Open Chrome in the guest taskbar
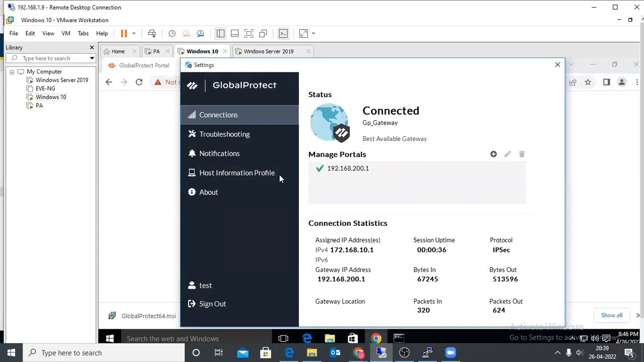 376,338
